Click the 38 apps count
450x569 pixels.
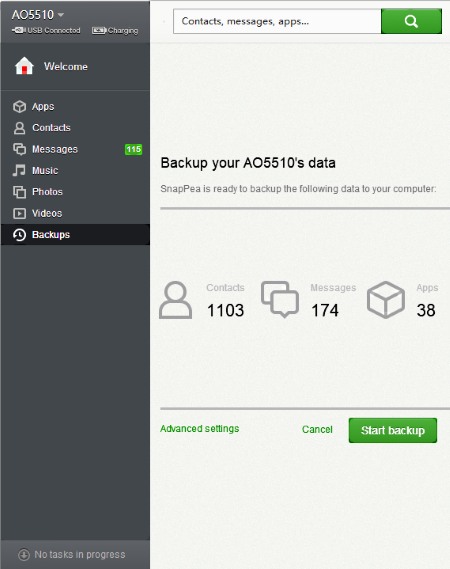(426, 310)
